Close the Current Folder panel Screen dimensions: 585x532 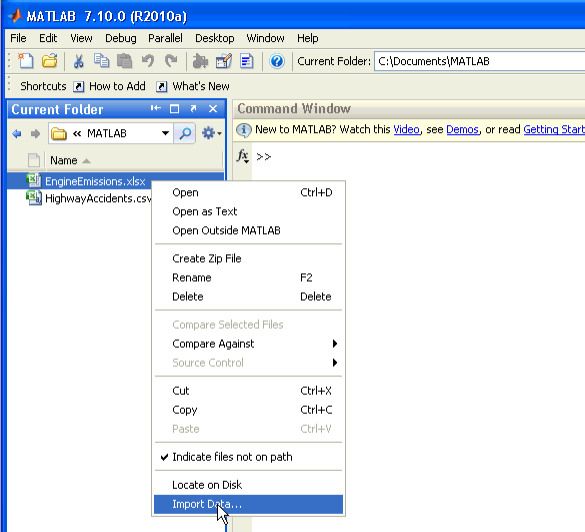click(x=213, y=109)
